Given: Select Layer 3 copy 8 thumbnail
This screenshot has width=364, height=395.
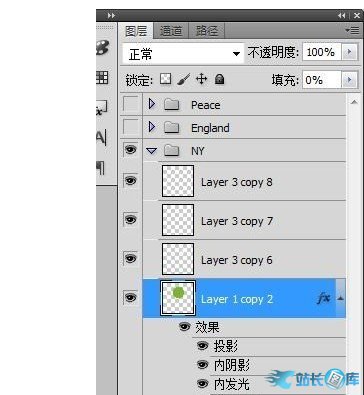Looking at the screenshot, I should 178,181.
